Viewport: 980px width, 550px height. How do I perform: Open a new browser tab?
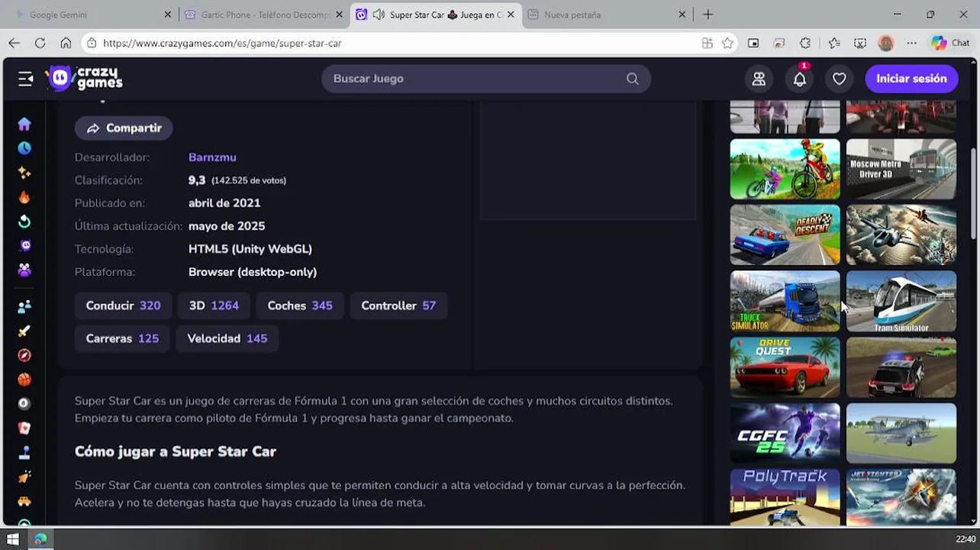[708, 15]
